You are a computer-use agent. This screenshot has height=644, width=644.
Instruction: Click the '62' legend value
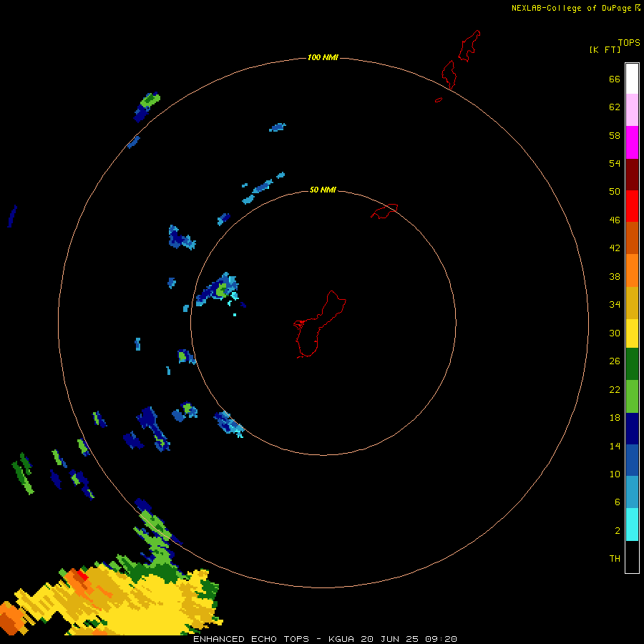pos(615,107)
